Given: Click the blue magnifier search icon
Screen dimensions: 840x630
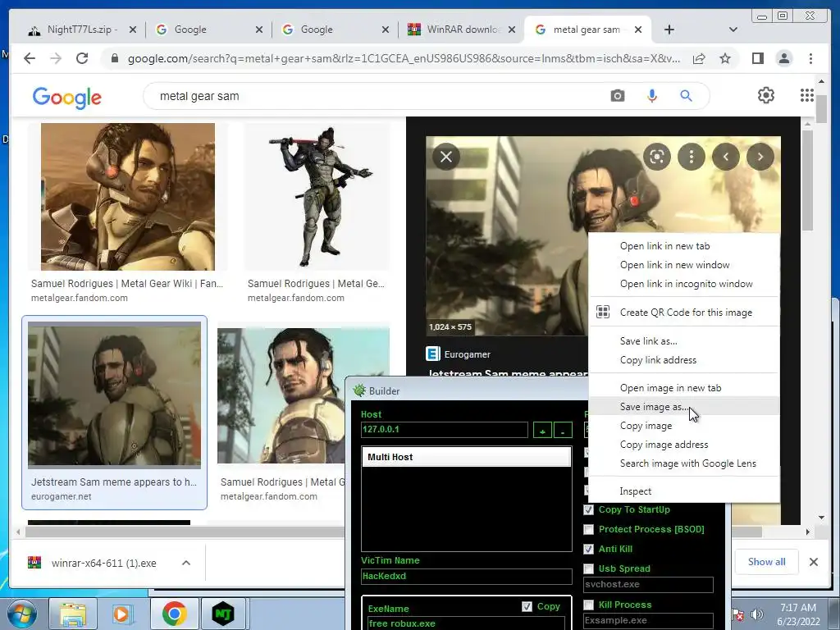Looking at the screenshot, I should [686, 96].
